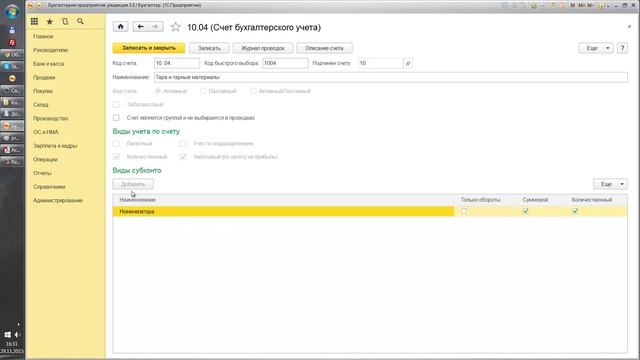
Task: Select the Пассивный radio button
Action: pos(203,91)
